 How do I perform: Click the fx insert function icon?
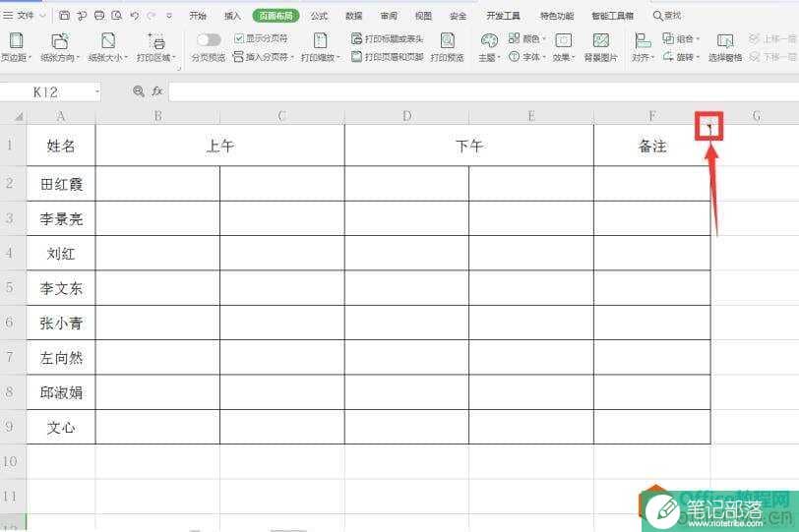coord(157,91)
